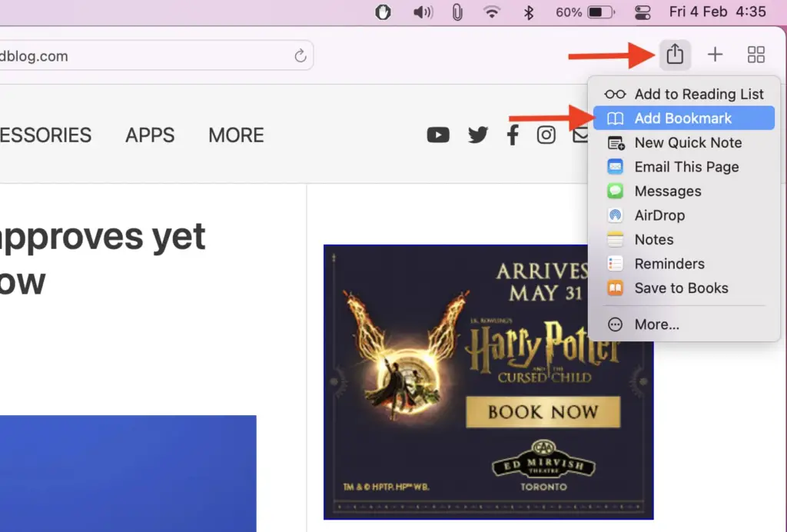
Task: Click the email envelope icon
Action: pos(580,135)
